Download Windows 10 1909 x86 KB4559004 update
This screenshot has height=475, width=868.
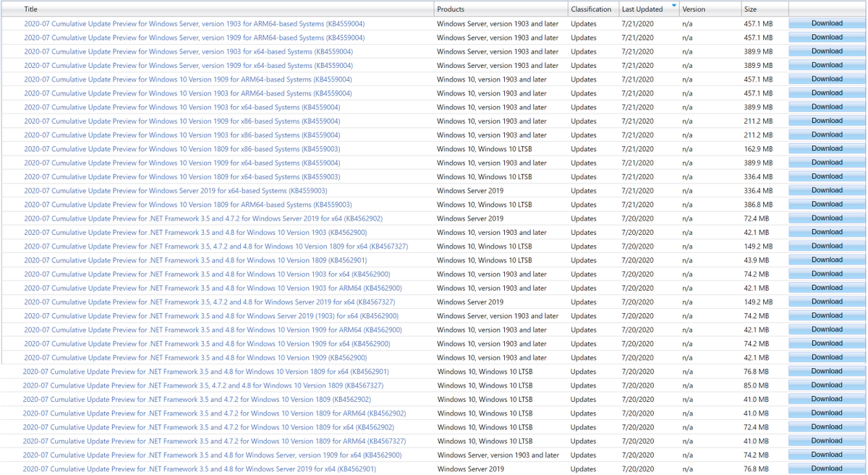click(827, 121)
